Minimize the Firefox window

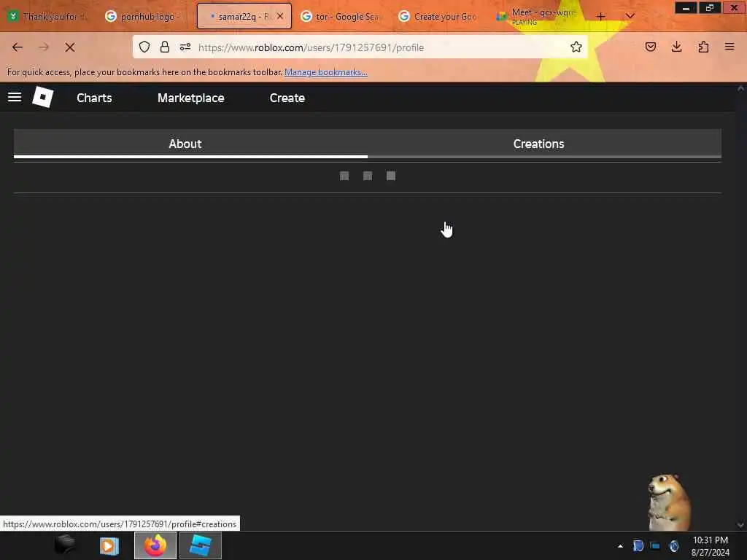click(686, 8)
